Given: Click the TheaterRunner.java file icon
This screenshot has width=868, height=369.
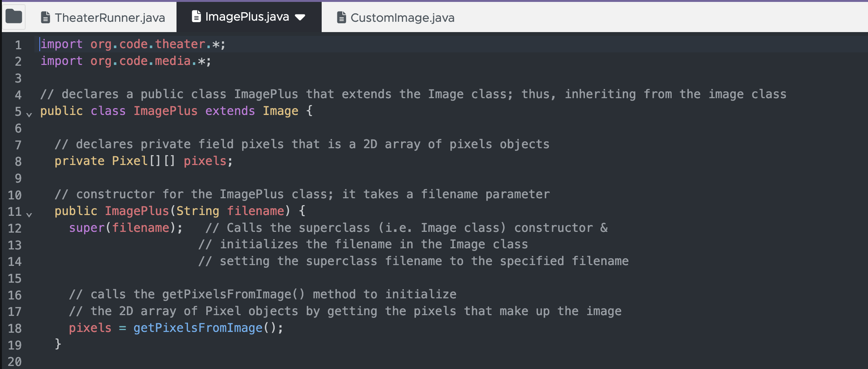Looking at the screenshot, I should [45, 18].
